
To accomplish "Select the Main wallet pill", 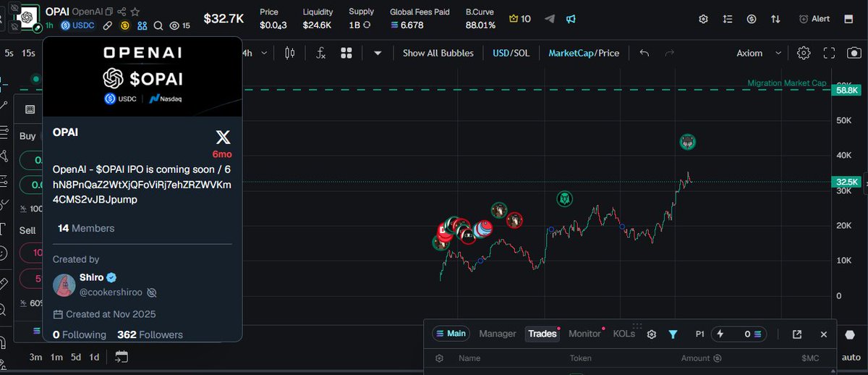I will coord(451,334).
